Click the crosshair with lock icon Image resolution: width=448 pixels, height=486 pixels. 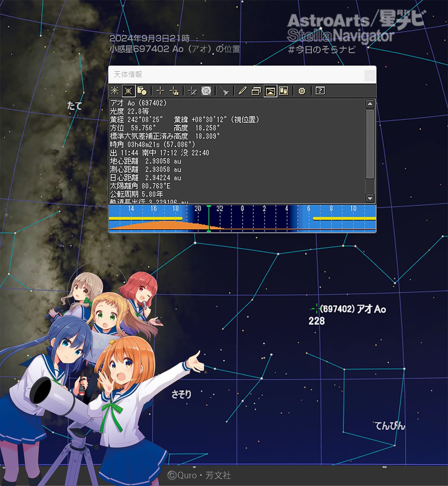(x=174, y=91)
